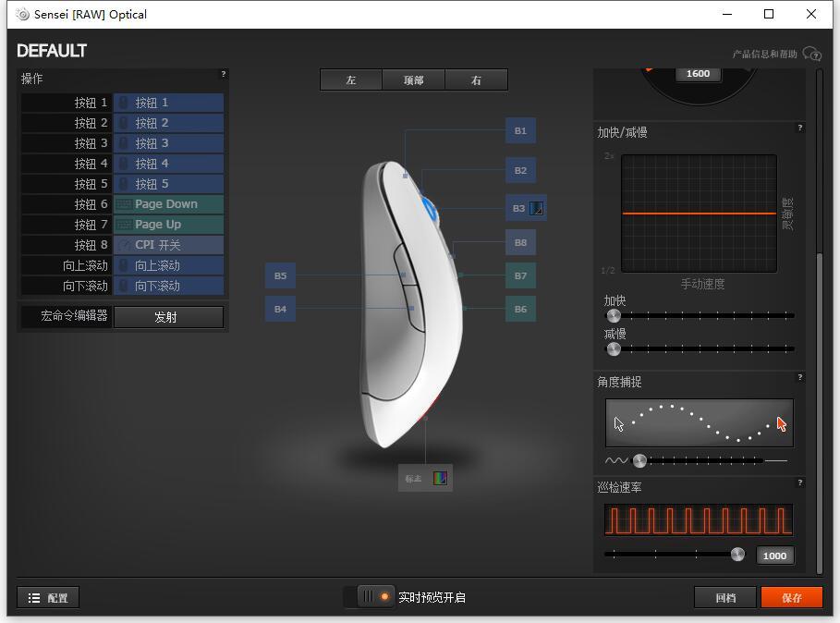Click the polling rate slider handle

point(737,555)
